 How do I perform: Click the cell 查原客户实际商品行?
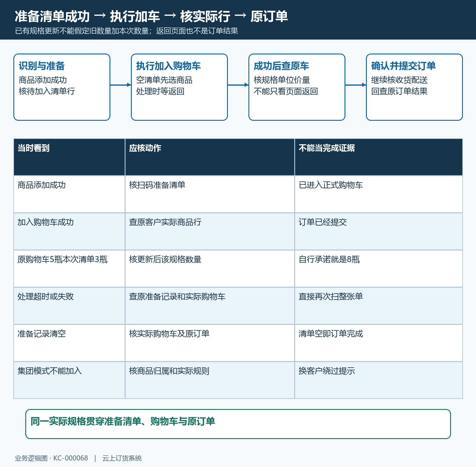(210, 231)
